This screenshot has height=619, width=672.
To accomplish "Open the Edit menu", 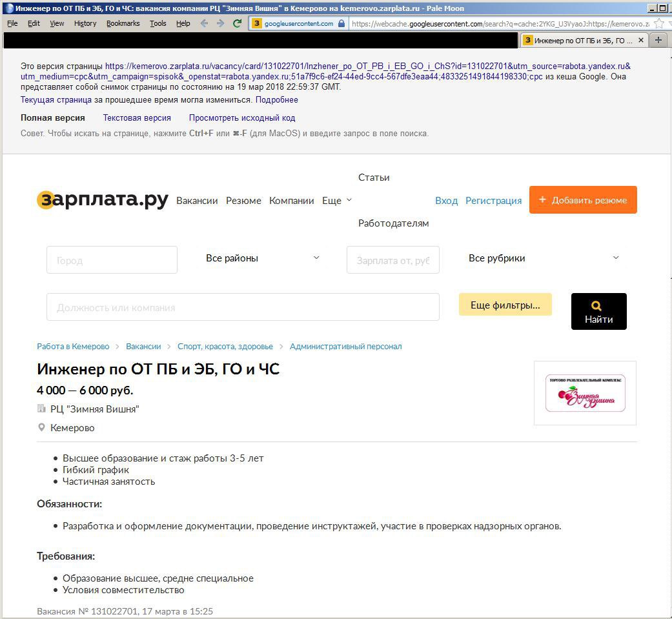I will tap(34, 23).
